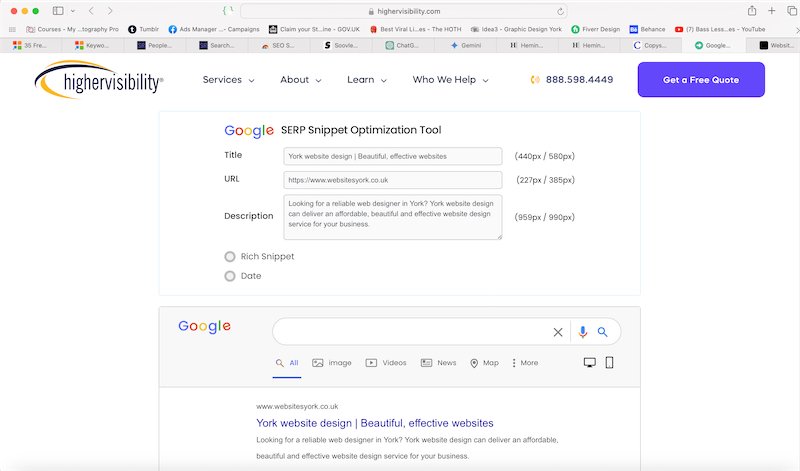
Task: Select the News search tab
Action: 438,363
